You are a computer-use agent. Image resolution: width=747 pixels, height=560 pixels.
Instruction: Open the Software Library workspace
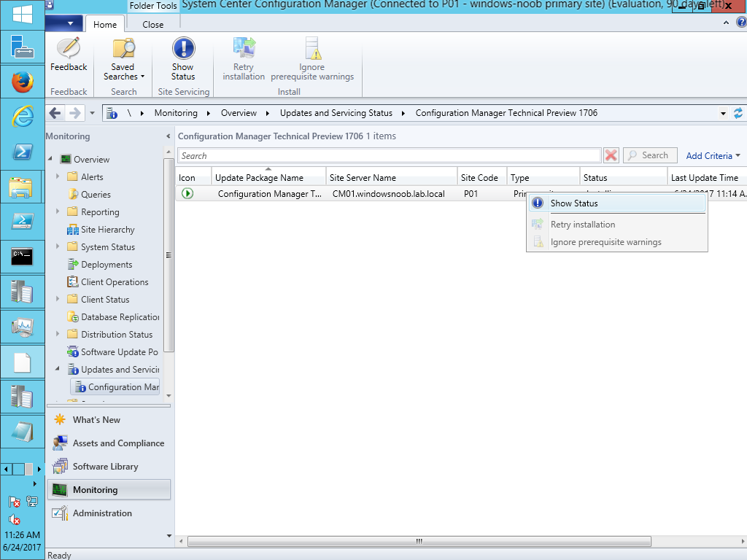109,466
